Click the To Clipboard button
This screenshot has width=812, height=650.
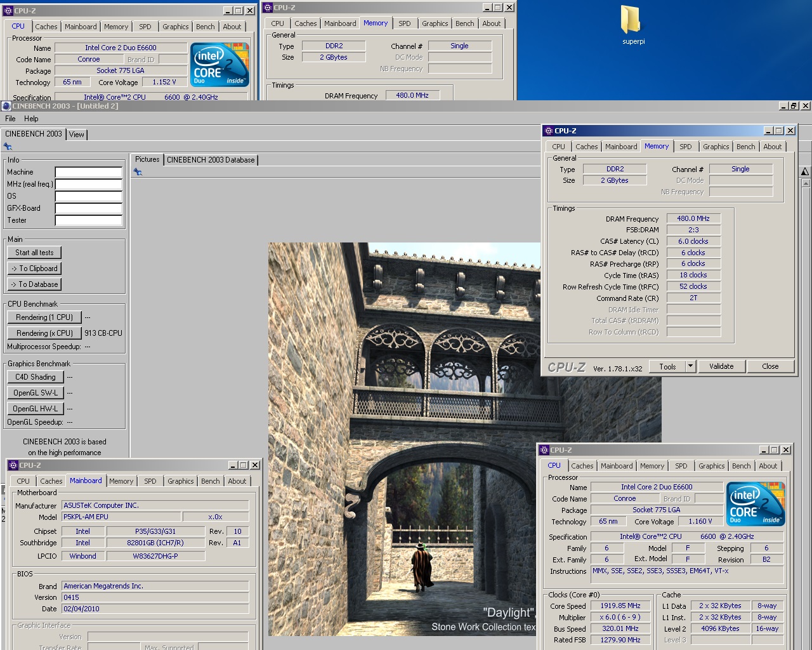(x=35, y=269)
